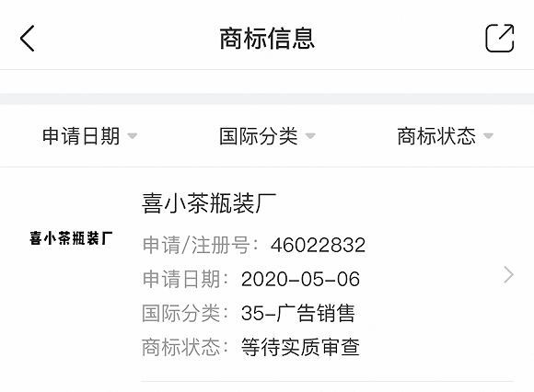Open the 喜小茶瓶装厂 trademark title

[209, 203]
